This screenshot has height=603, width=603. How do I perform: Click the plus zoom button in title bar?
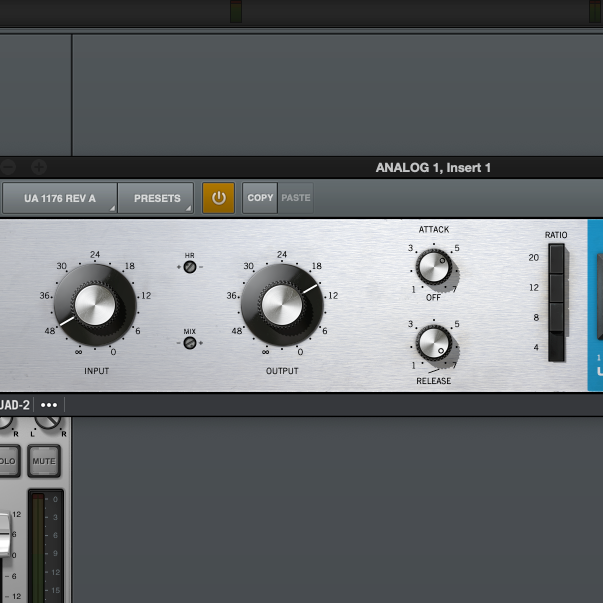(x=39, y=167)
